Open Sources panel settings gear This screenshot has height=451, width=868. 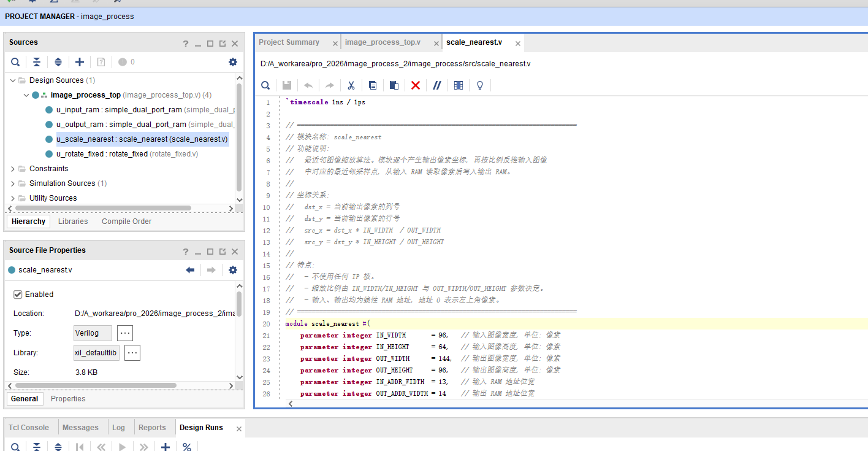(x=233, y=62)
